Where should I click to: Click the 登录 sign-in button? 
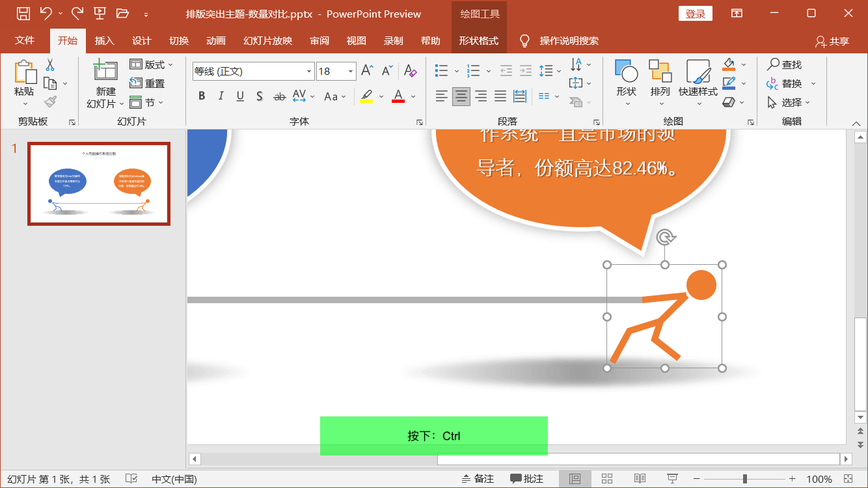[695, 13]
